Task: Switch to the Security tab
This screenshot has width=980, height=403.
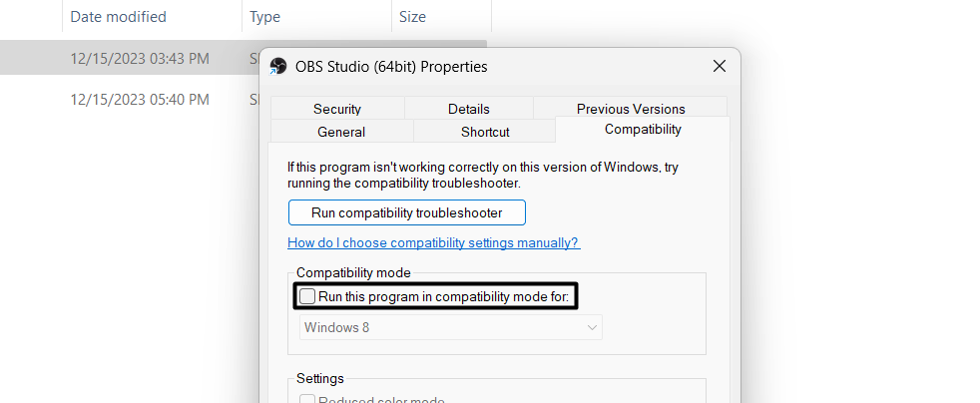Action: [x=336, y=109]
